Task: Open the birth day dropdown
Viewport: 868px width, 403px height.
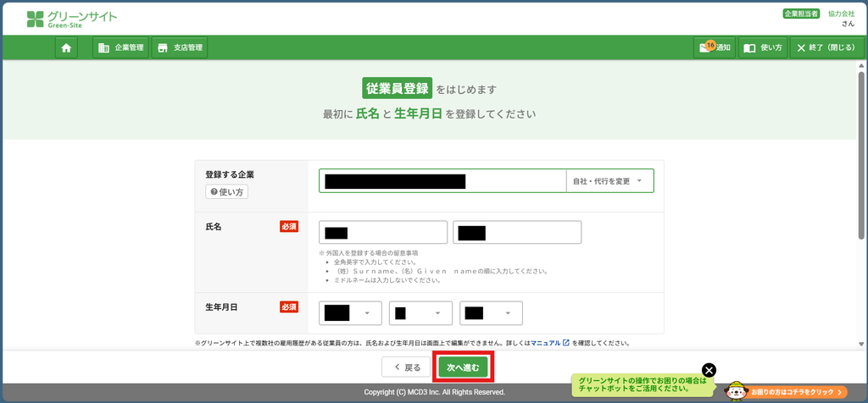Action: click(x=491, y=313)
